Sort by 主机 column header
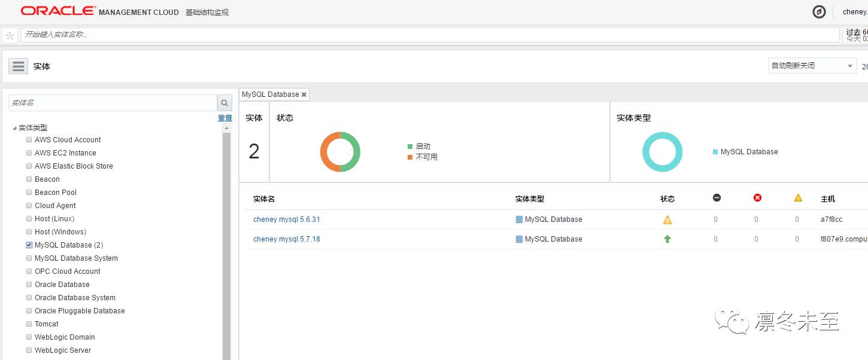The width and height of the screenshot is (868, 360). (828, 199)
